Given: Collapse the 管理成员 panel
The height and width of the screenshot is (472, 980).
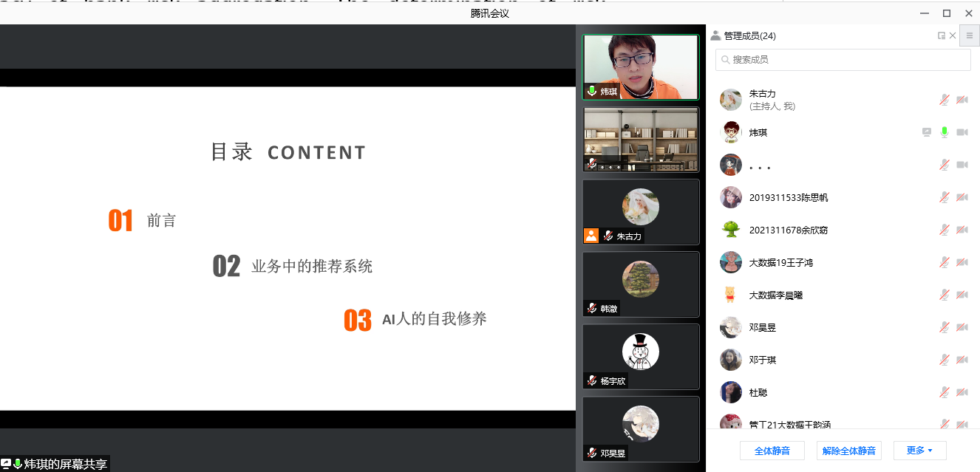Looking at the screenshot, I should pyautogui.click(x=951, y=35).
